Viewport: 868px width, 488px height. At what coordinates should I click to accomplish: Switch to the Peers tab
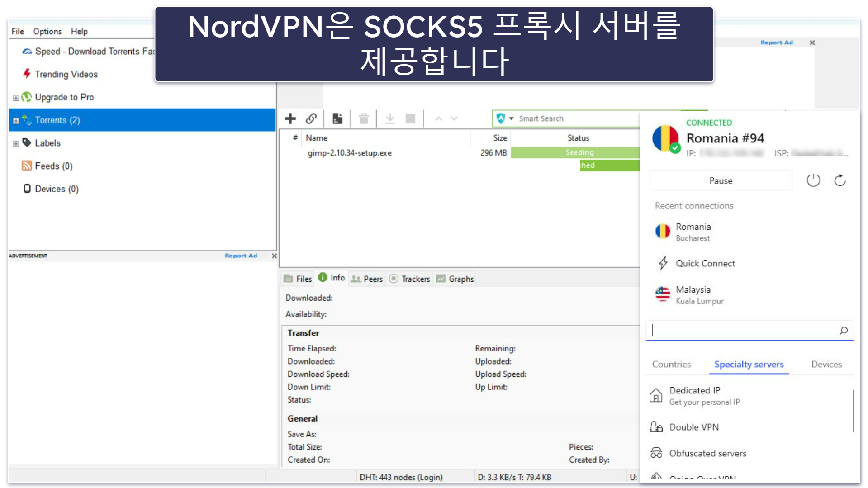[x=367, y=279]
